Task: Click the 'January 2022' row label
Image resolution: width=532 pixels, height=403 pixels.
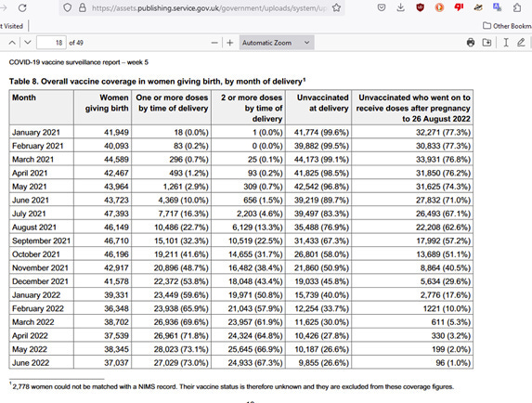Action: pyautogui.click(x=36, y=295)
